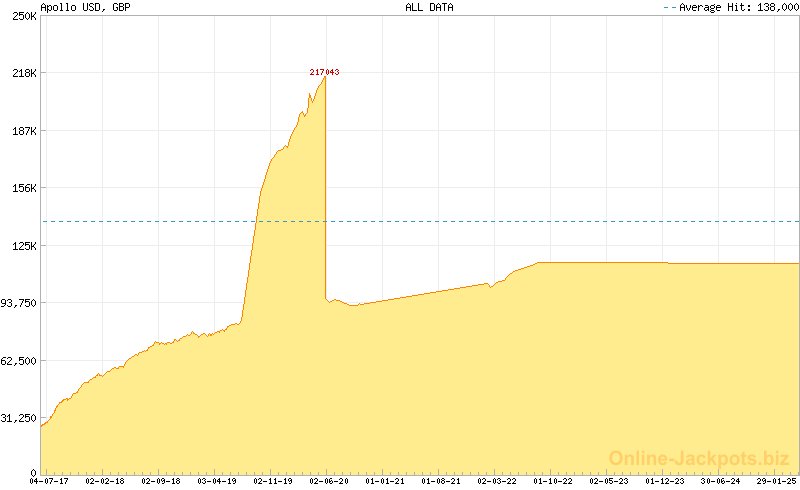
Task: Select the 02-11-19 date marker
Action: click(x=273, y=481)
